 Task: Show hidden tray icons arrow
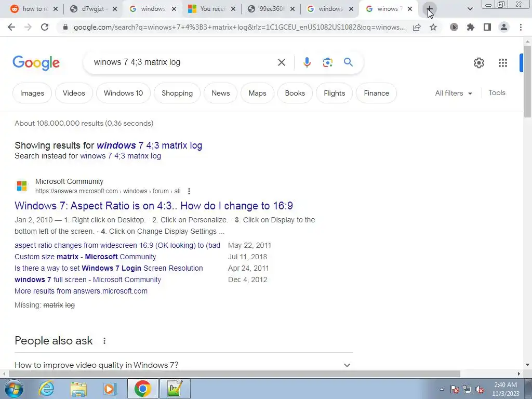pyautogui.click(x=442, y=390)
